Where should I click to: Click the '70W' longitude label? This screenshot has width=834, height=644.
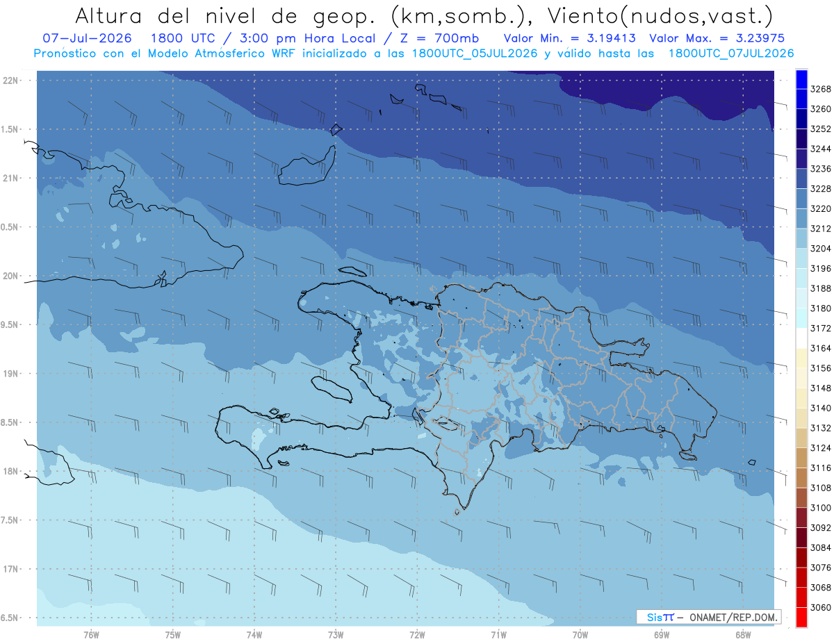[x=580, y=635]
